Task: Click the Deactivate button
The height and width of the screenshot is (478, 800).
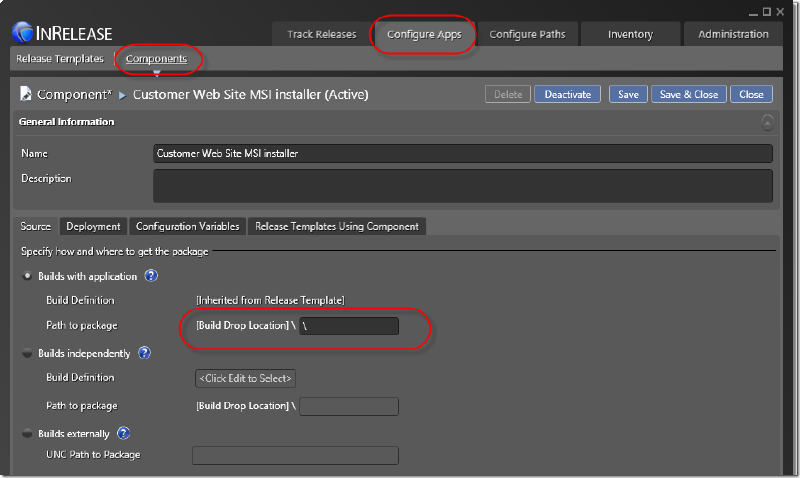Action: 567,94
